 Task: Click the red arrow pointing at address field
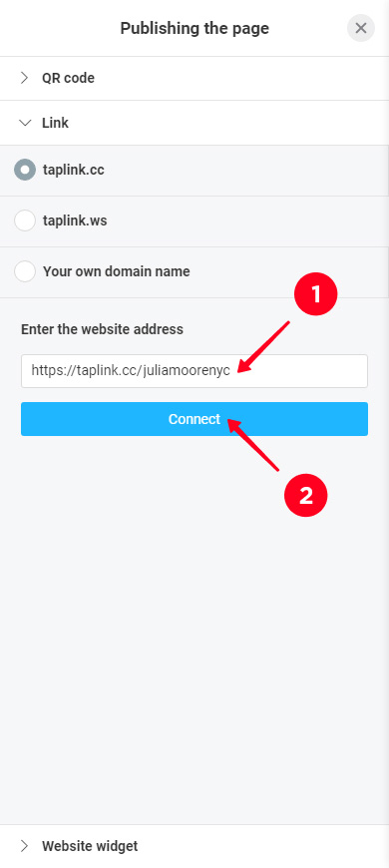(x=263, y=346)
